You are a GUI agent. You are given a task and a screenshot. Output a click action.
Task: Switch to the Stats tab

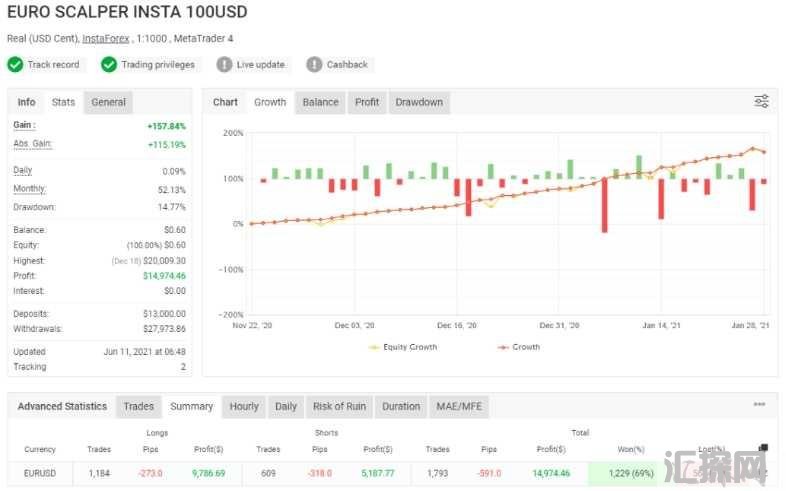click(x=63, y=102)
